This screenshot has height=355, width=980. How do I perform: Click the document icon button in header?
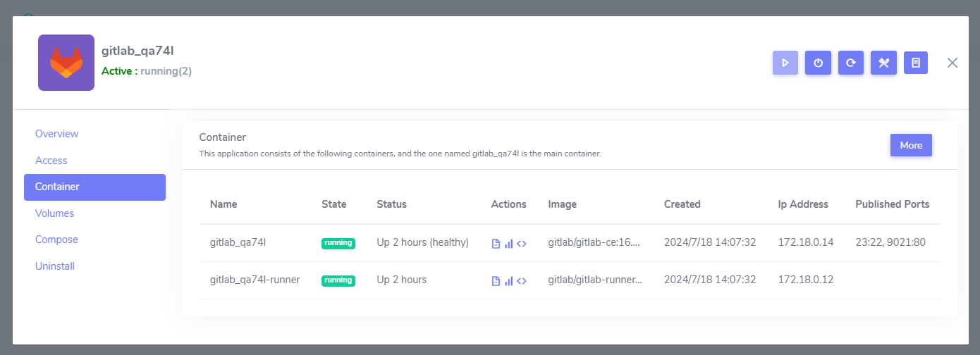coord(915,63)
